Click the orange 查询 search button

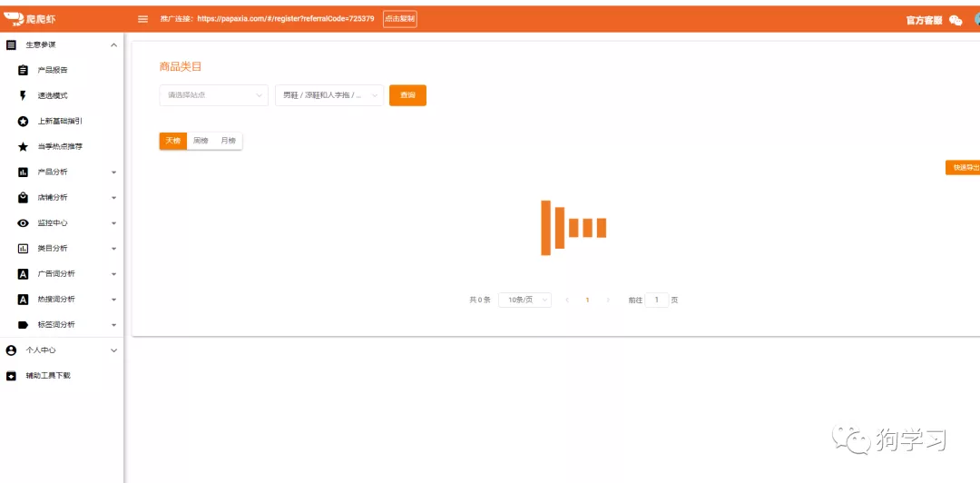pos(407,95)
